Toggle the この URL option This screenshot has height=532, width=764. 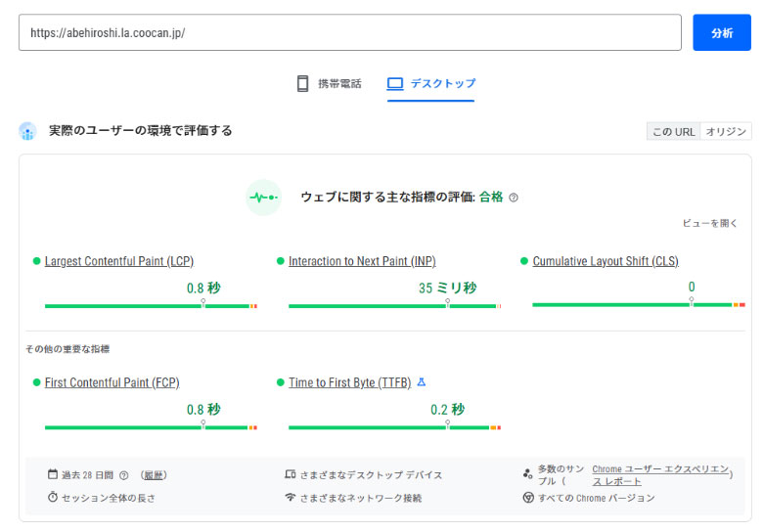pos(673,132)
